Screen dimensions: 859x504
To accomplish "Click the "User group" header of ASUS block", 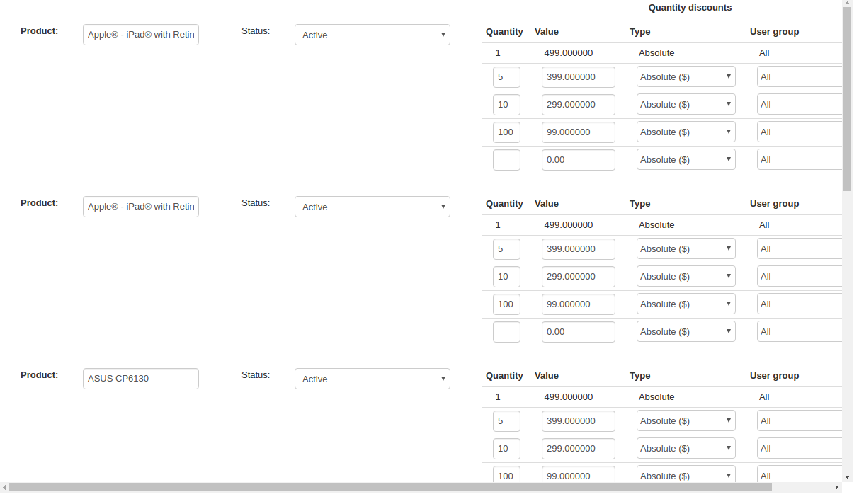I will click(775, 376).
